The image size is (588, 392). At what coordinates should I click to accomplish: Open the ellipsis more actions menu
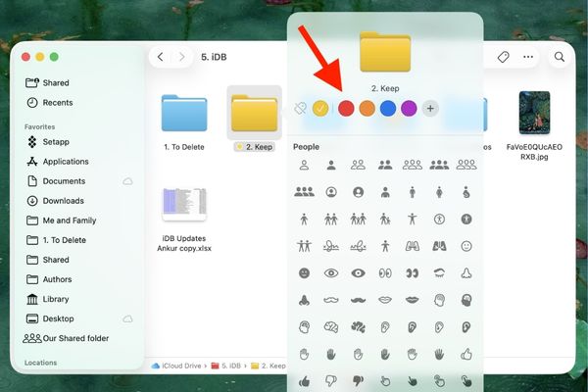click(x=528, y=57)
